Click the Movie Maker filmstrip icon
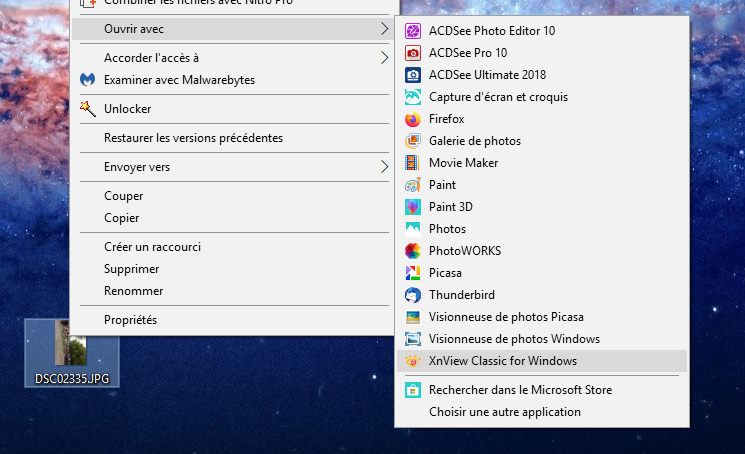 [x=413, y=163]
